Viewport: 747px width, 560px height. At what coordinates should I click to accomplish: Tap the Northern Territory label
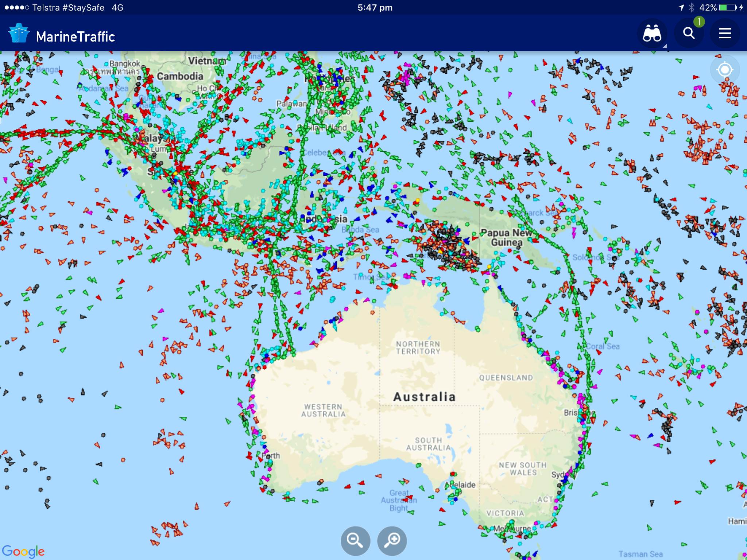point(418,347)
